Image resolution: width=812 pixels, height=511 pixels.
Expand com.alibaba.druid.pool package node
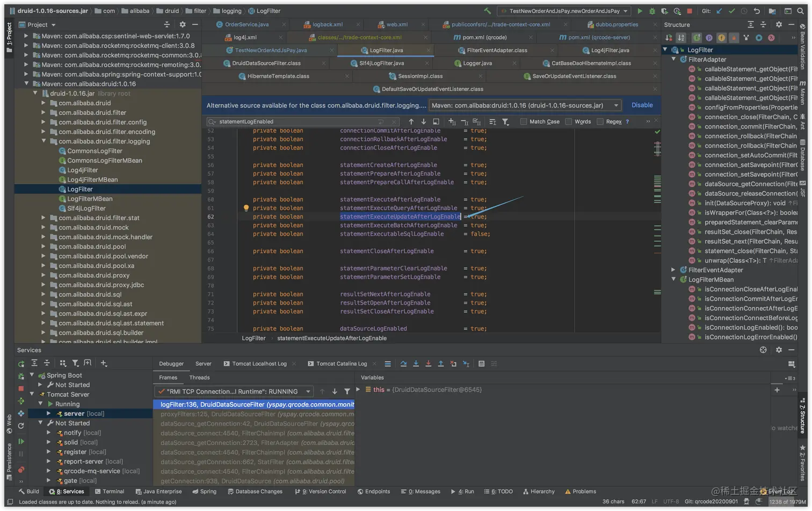coord(44,247)
